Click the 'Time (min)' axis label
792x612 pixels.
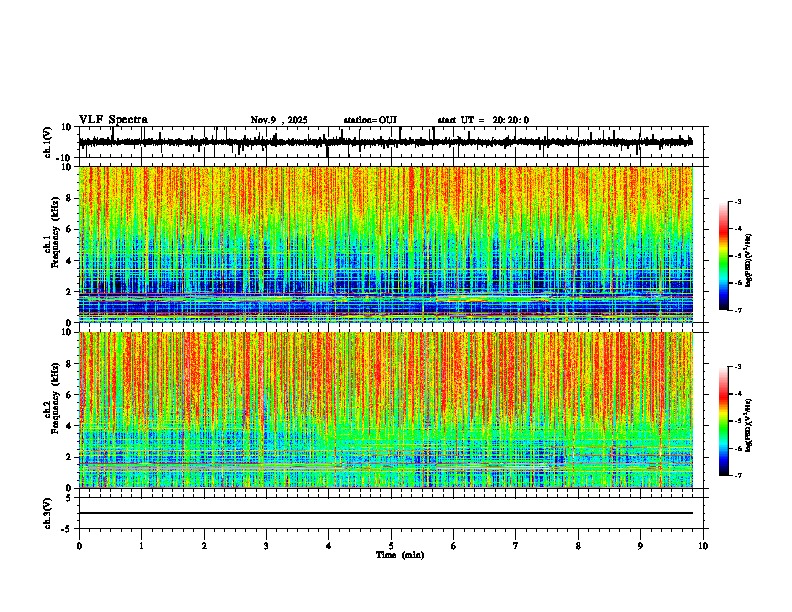[400, 555]
